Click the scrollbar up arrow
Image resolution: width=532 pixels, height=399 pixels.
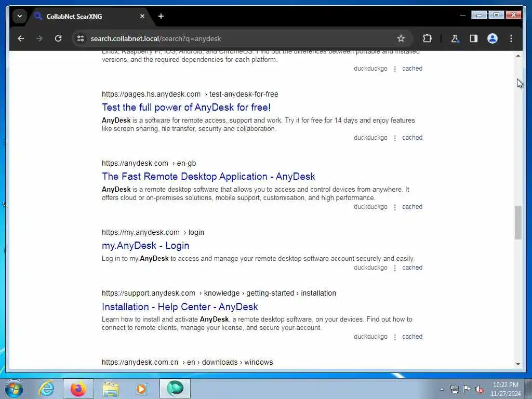518,56
